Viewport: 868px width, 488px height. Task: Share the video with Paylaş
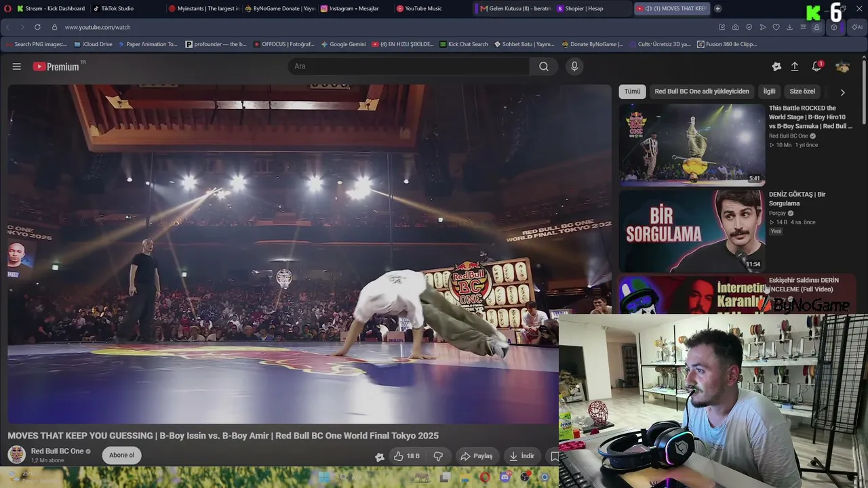(x=477, y=456)
